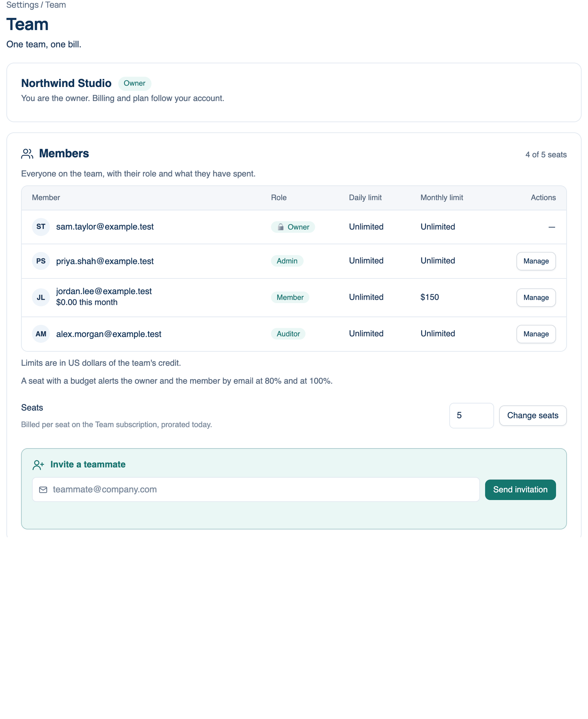Screen dimensions: 588x719
Task: Click "$0.00 this month" under jordan.lee
Action: click(87, 302)
